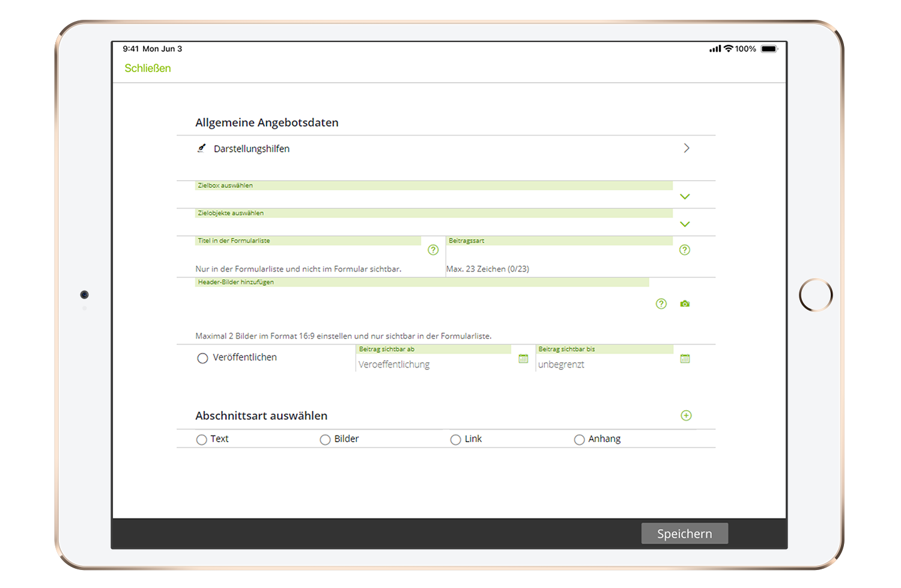Click the help icon beside Beitragsart field
The height and width of the screenshot is (588, 901).
tap(684, 250)
